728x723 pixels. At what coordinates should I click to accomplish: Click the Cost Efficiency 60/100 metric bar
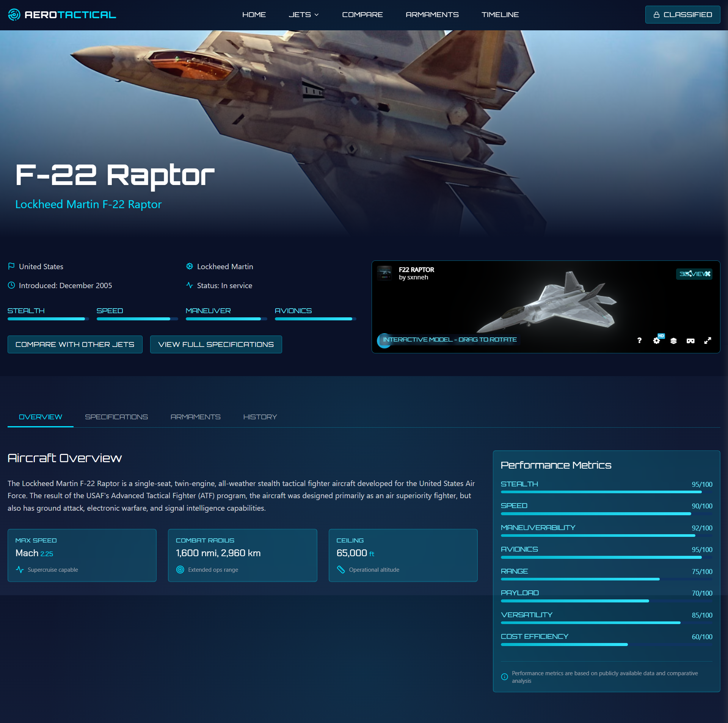606,644
